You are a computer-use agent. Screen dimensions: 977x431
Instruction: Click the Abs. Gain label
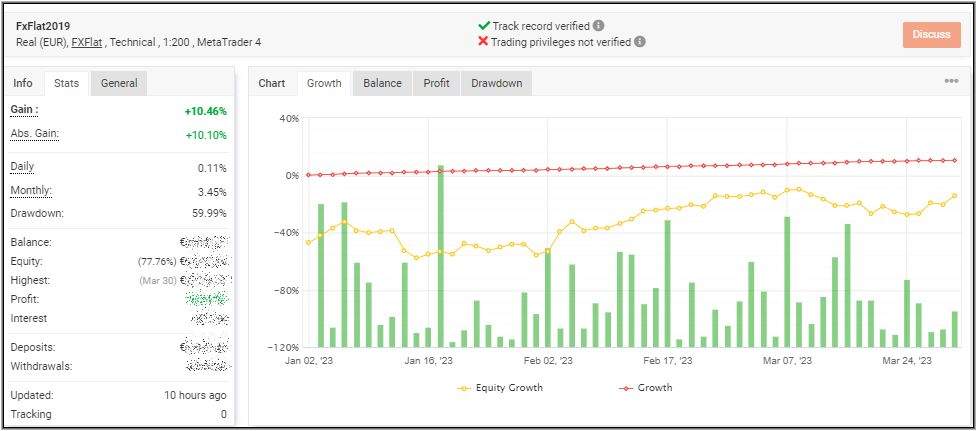pyautogui.click(x=34, y=133)
